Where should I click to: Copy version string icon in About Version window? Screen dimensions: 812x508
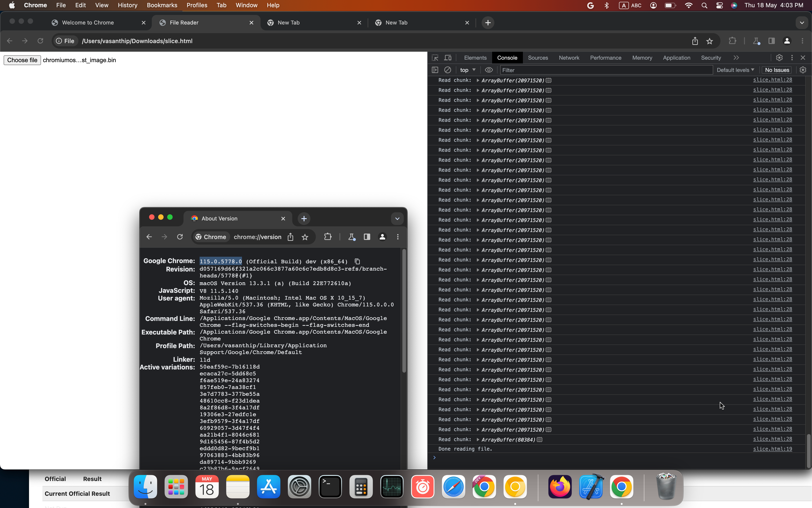[x=357, y=261]
